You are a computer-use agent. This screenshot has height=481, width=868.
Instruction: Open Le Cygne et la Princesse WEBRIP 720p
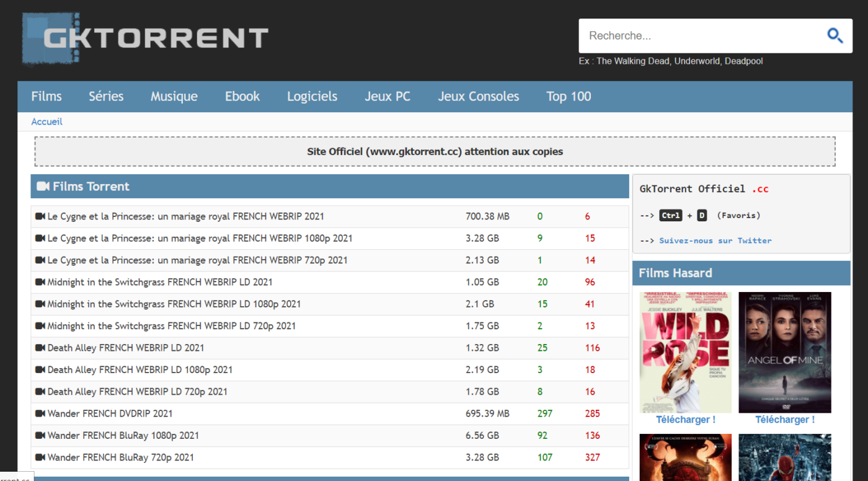198,260
